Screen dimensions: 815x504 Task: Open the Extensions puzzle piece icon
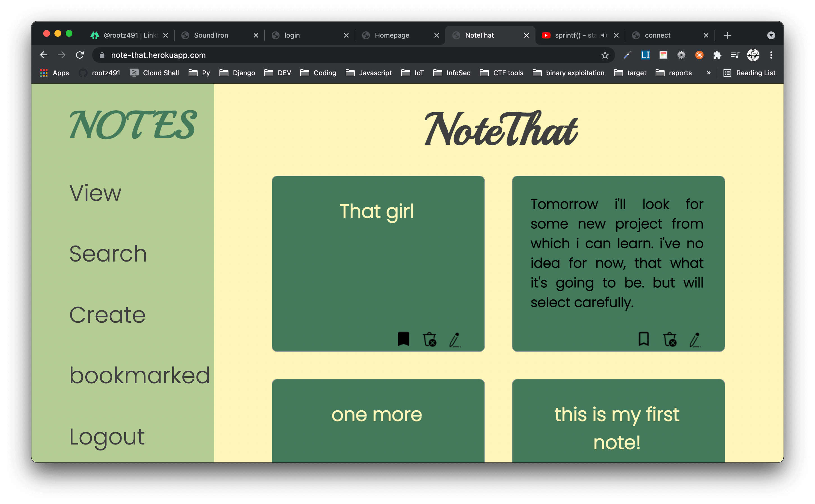click(x=717, y=55)
